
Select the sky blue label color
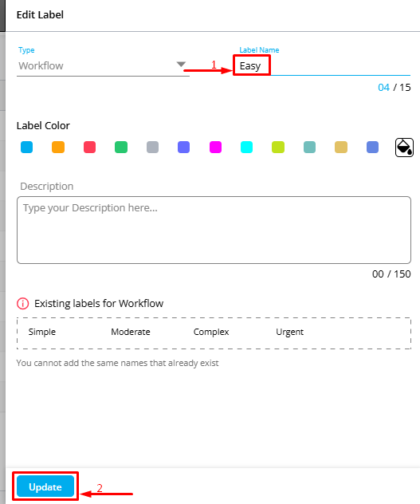(26, 148)
